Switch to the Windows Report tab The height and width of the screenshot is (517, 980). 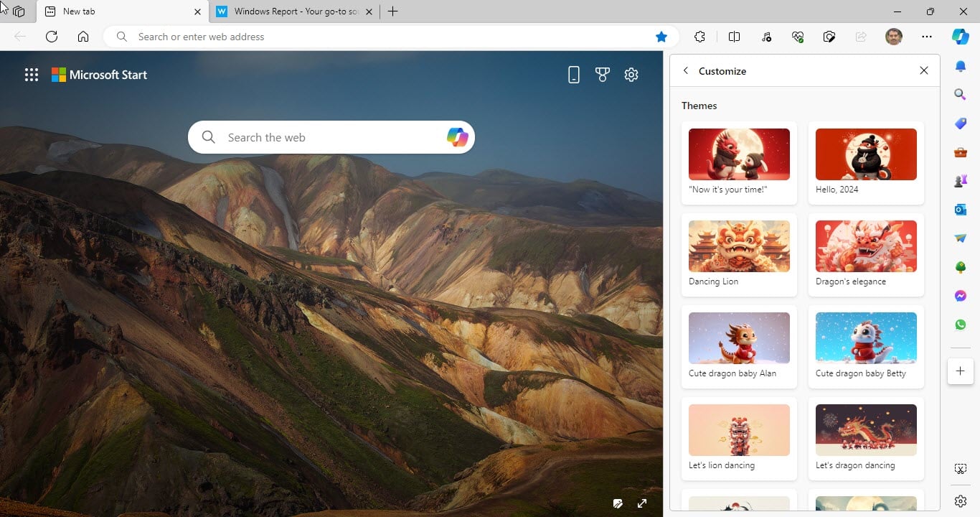click(x=296, y=11)
